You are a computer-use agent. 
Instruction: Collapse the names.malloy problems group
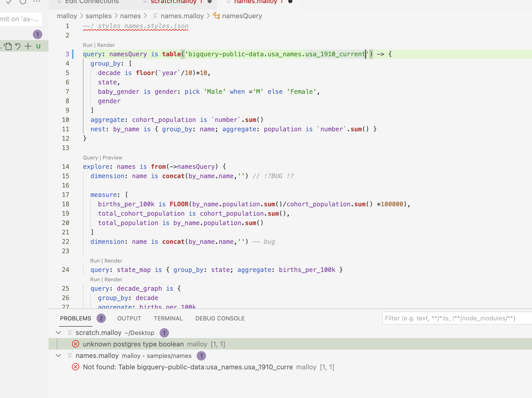click(x=58, y=356)
